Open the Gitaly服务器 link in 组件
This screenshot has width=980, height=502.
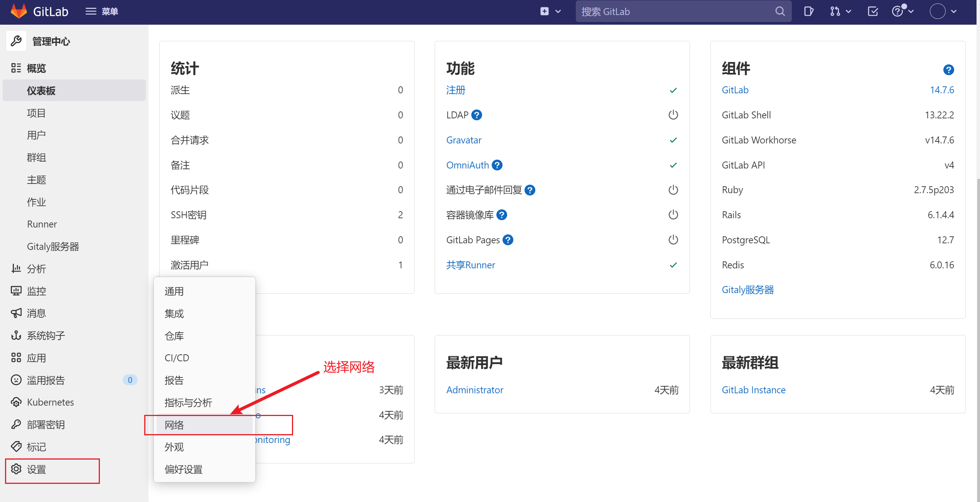748,290
